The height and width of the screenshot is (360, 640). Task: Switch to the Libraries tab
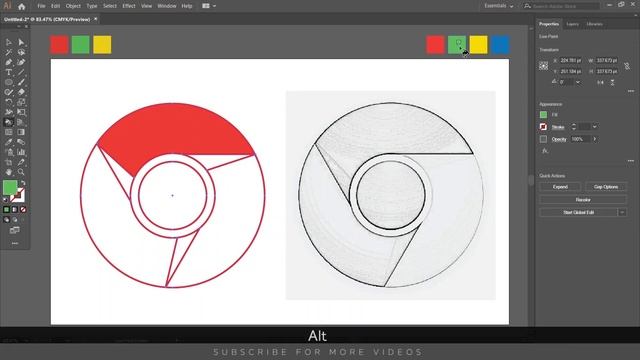pyautogui.click(x=594, y=24)
